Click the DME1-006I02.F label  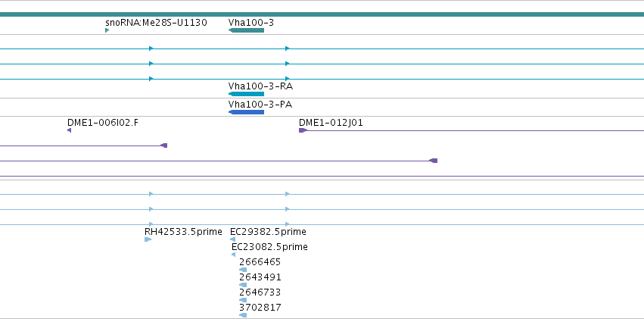coord(103,123)
